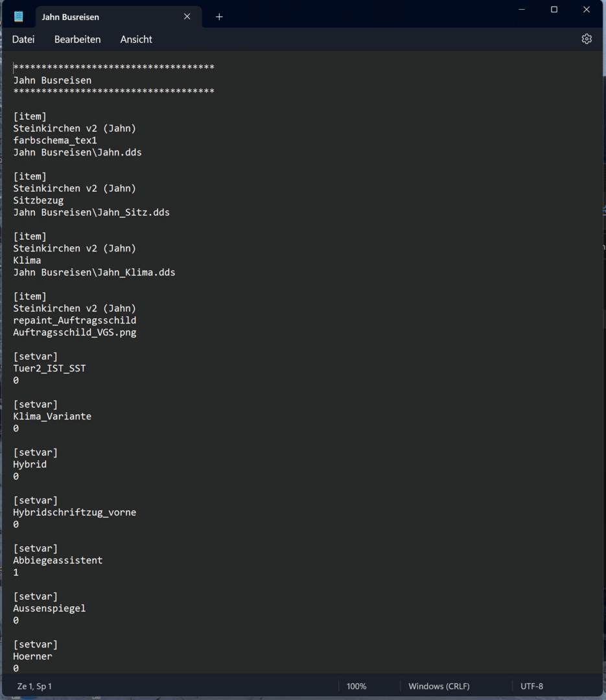Click the UTF-8 encoding indicator
The height and width of the screenshot is (700, 606).
(x=531, y=686)
